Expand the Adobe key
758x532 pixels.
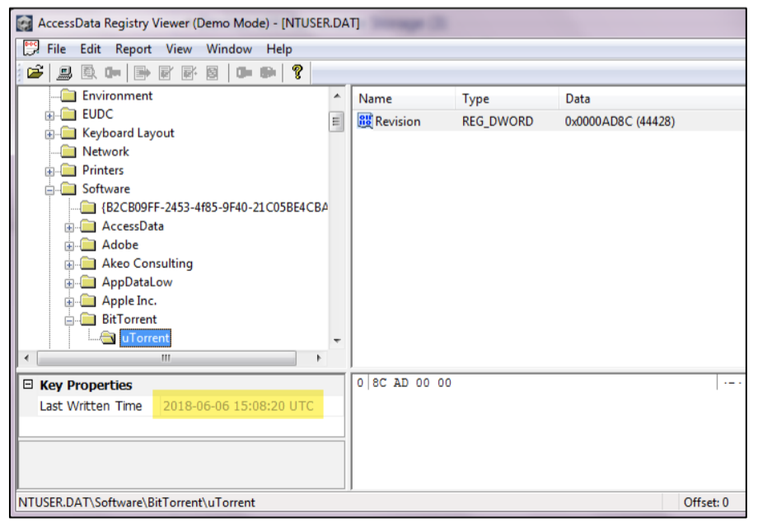69,246
